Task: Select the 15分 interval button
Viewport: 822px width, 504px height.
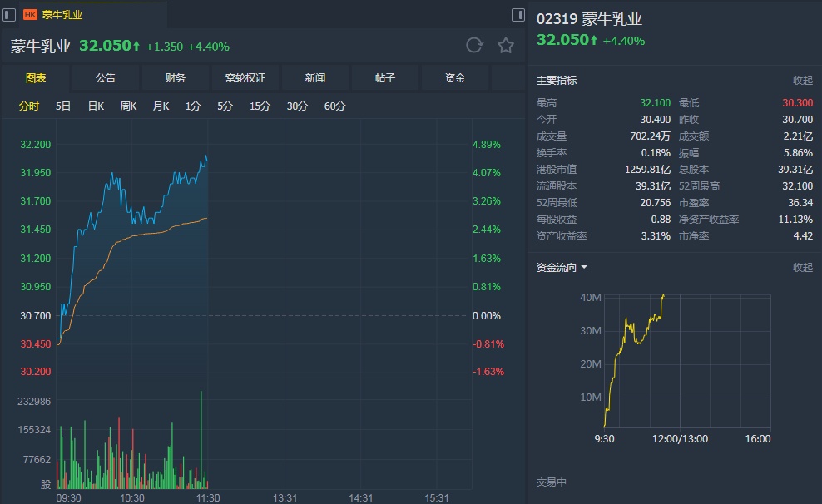Action: click(x=260, y=106)
